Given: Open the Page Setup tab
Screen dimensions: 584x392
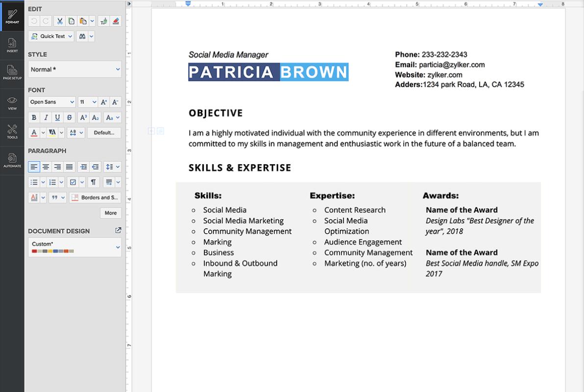Looking at the screenshot, I should pos(12,73).
